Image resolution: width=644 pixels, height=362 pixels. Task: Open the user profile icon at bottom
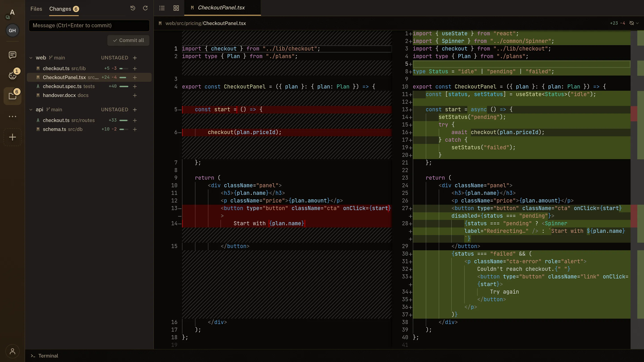point(12,351)
